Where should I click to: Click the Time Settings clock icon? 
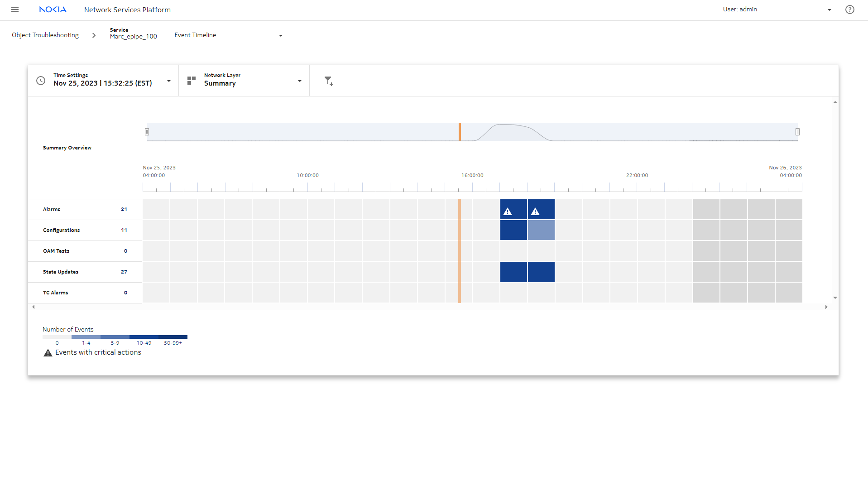pyautogui.click(x=41, y=81)
